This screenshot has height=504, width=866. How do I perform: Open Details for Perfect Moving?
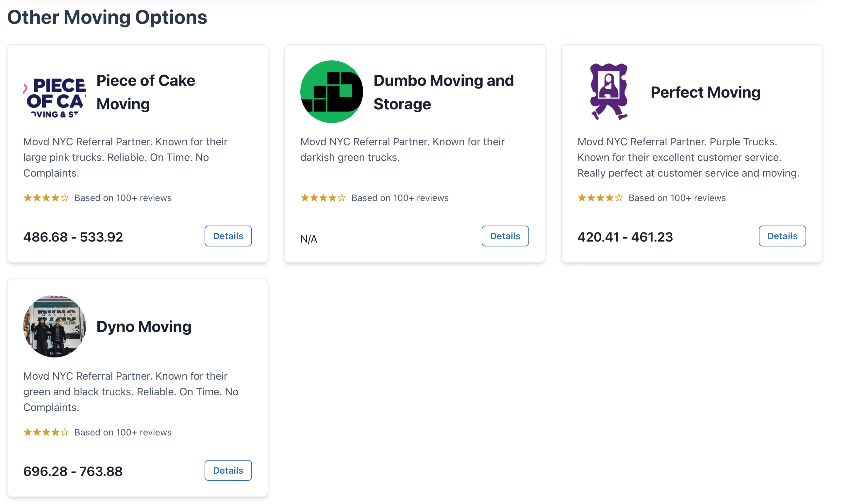coord(782,236)
